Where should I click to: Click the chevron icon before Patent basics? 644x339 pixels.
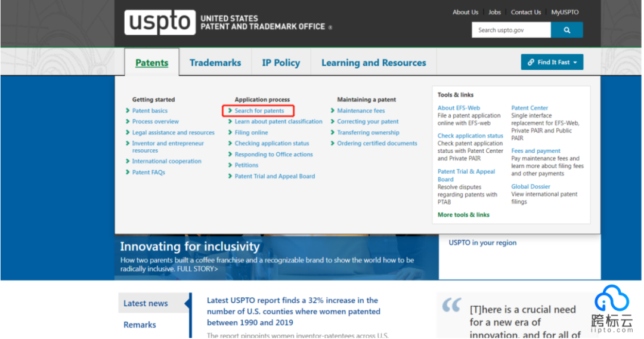click(128, 110)
